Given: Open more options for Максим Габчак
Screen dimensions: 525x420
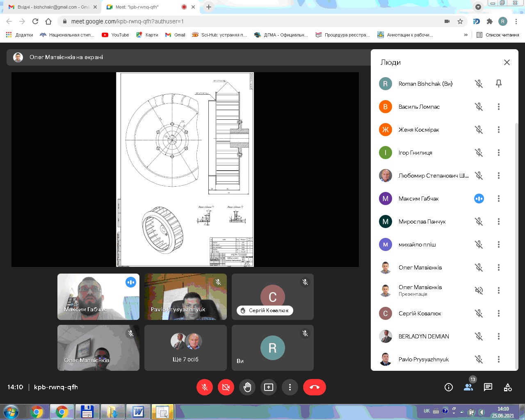Looking at the screenshot, I should [499, 199].
